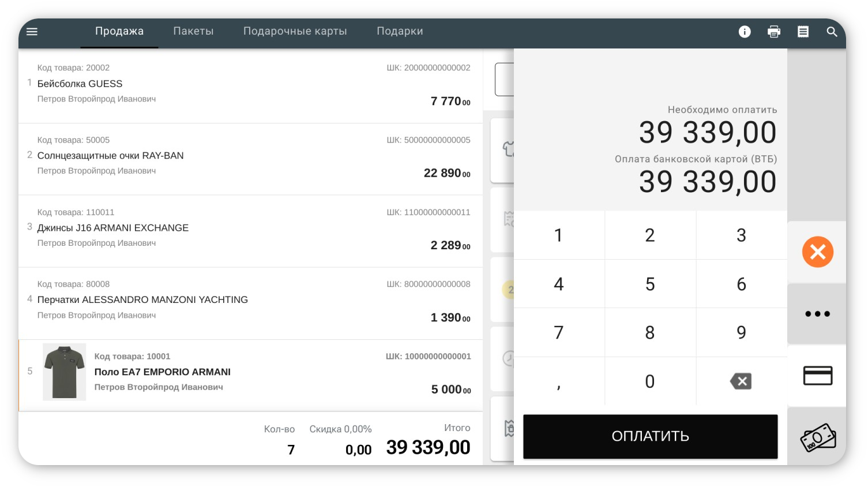Click Код товара: 20002 text
The width and height of the screenshot is (868, 487).
click(73, 68)
